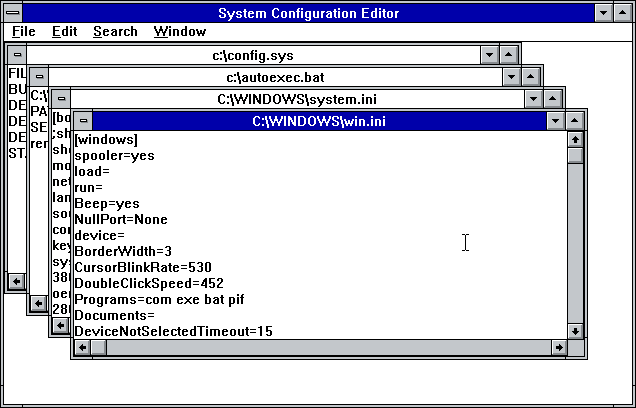
Task: Open the File menu
Action: point(23,31)
